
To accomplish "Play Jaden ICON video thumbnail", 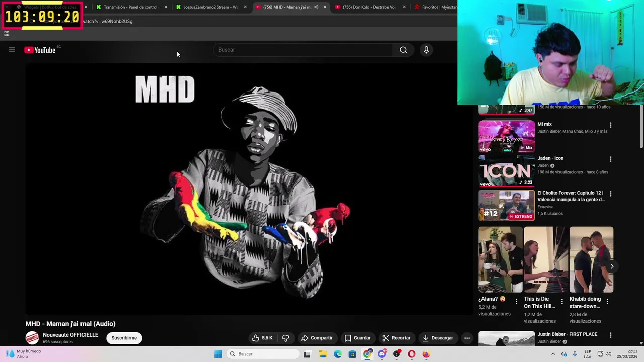I will click(x=507, y=170).
